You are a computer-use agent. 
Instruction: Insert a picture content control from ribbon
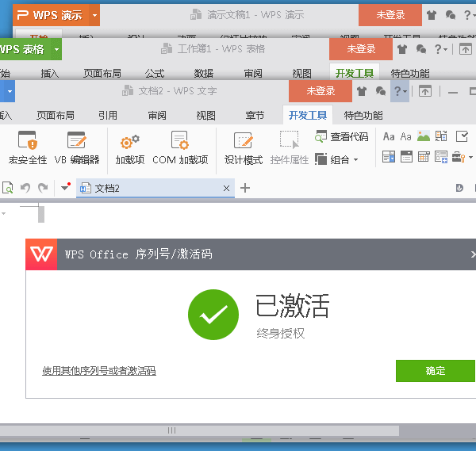(x=424, y=136)
